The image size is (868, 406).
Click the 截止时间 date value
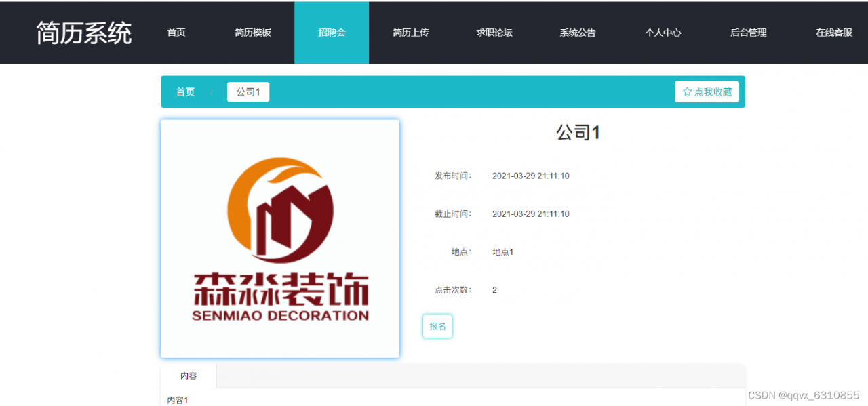531,214
